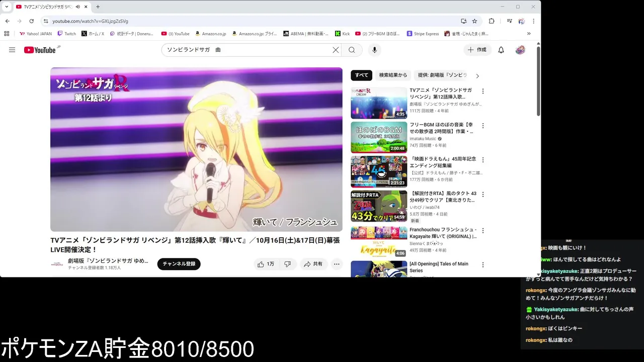The height and width of the screenshot is (362, 644).
Task: Click the install/cast icon in address bar
Action: 464,21
